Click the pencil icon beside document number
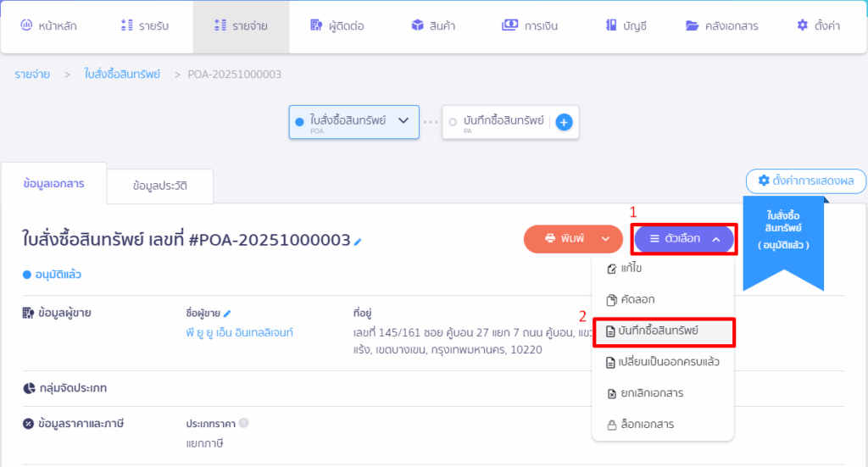Screen dimensions: 868x467 (358, 242)
